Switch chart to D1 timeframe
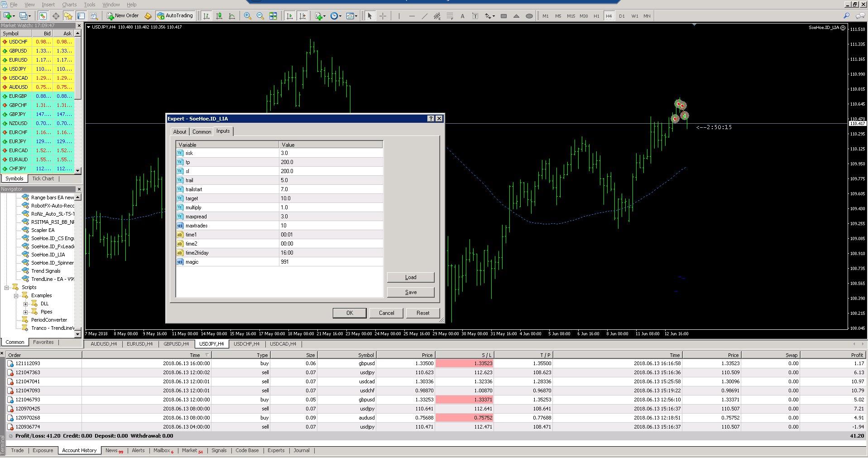Viewport: 868px width, 458px height. coord(622,16)
